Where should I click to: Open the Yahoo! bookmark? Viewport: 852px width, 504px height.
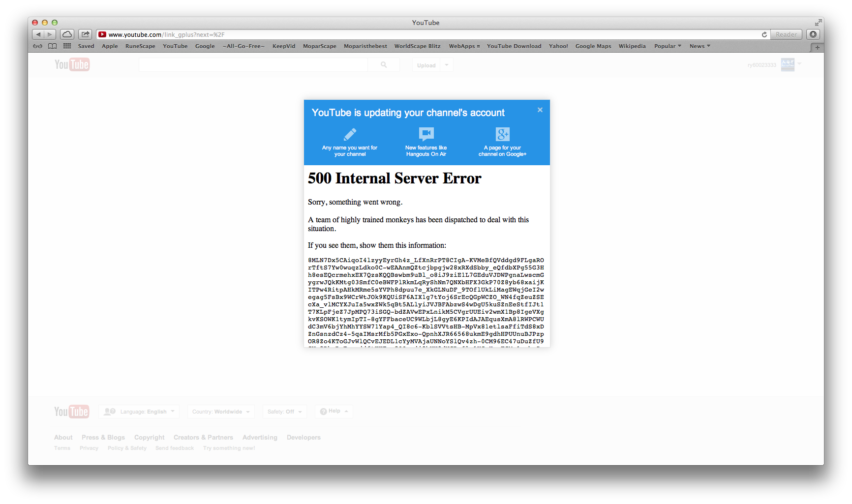[x=558, y=46]
